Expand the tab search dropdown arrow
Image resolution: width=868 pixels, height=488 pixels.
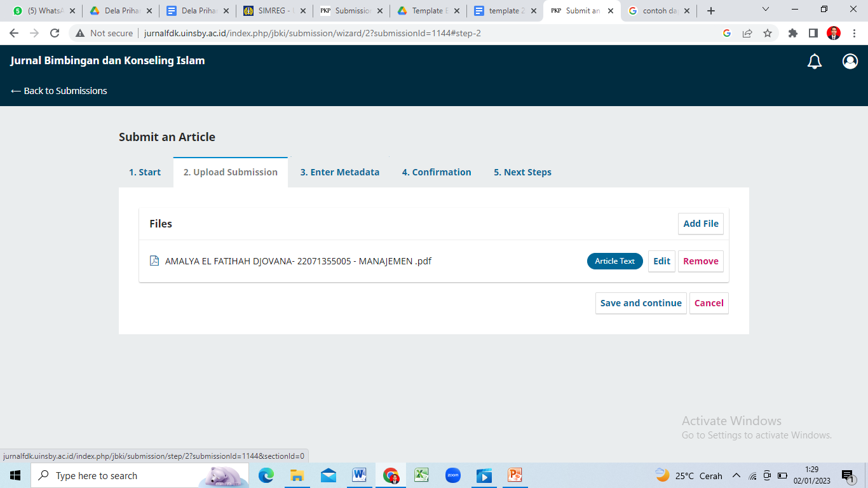pyautogui.click(x=765, y=10)
